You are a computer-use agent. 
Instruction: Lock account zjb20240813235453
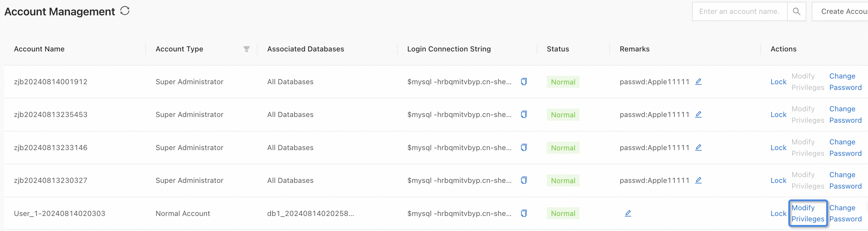778,115
